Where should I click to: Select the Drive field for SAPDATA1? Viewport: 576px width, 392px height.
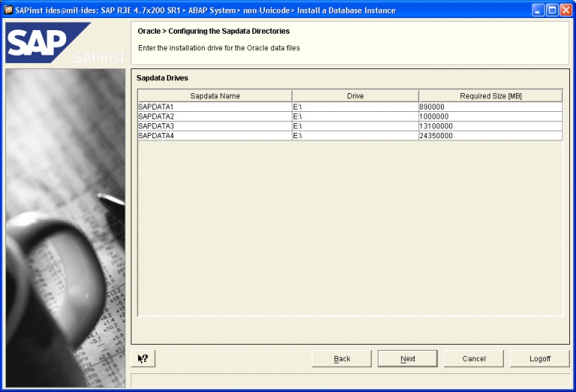coord(354,107)
